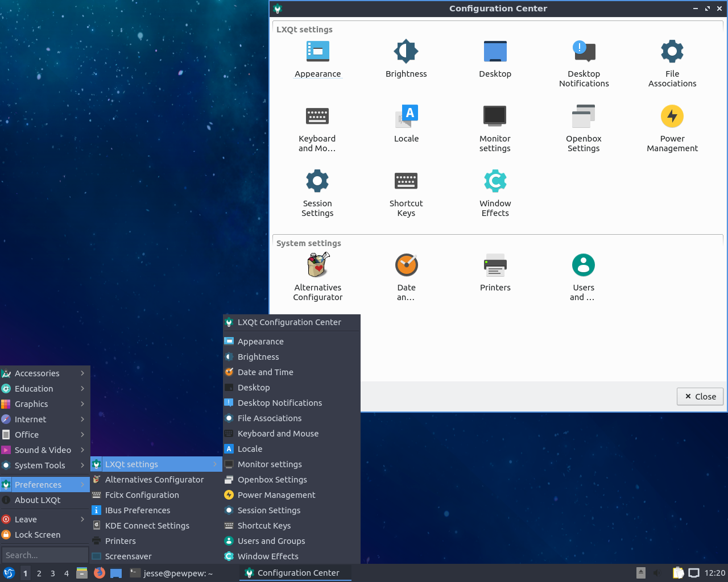Select Desktop Notifications in submenu

pyautogui.click(x=292, y=403)
